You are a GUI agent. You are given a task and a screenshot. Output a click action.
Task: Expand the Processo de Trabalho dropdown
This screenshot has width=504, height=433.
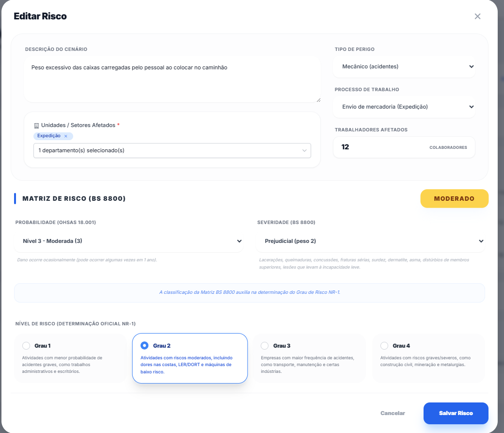pos(404,107)
